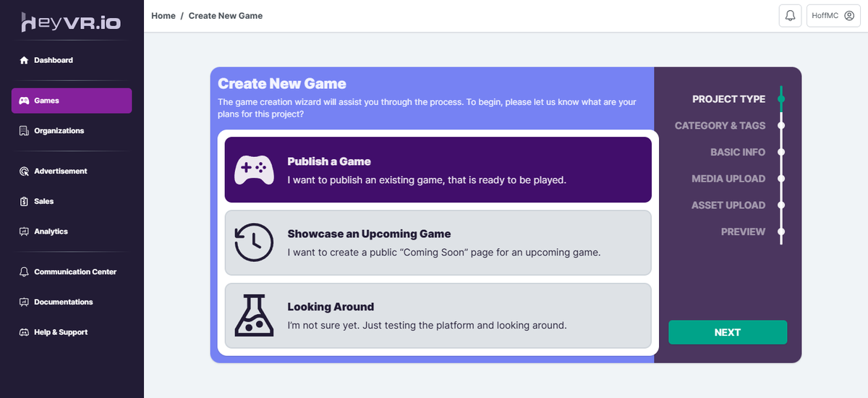Click the Organizations building icon
868x398 pixels.
24,131
